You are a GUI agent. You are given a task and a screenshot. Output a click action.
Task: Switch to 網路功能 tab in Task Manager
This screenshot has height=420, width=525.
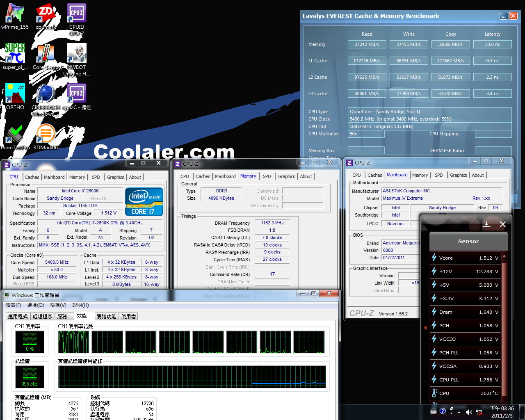[x=107, y=317]
